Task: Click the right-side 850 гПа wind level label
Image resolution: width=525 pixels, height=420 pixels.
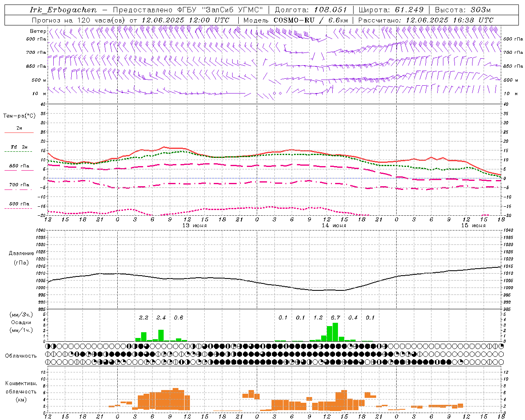Action: (513, 66)
